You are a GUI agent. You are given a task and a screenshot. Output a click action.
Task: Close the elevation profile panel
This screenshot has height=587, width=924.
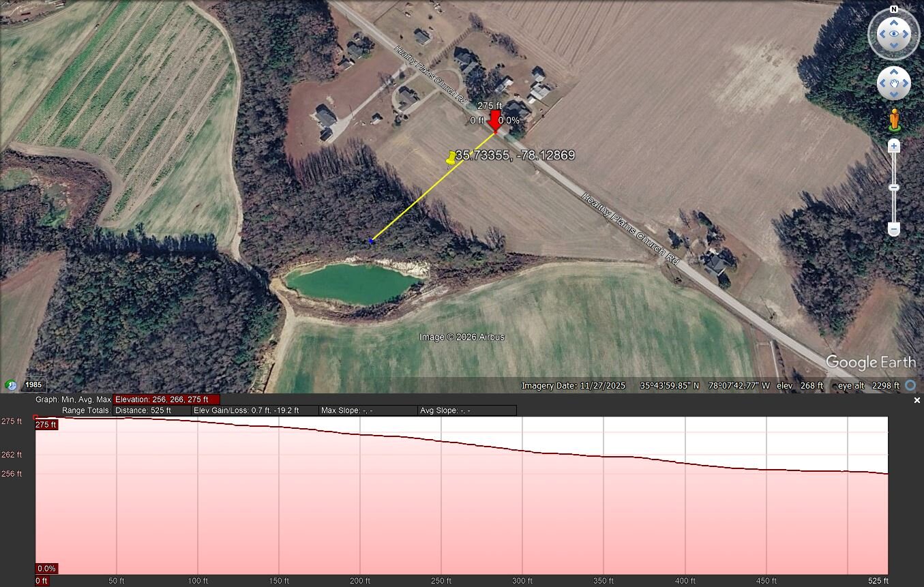point(917,401)
